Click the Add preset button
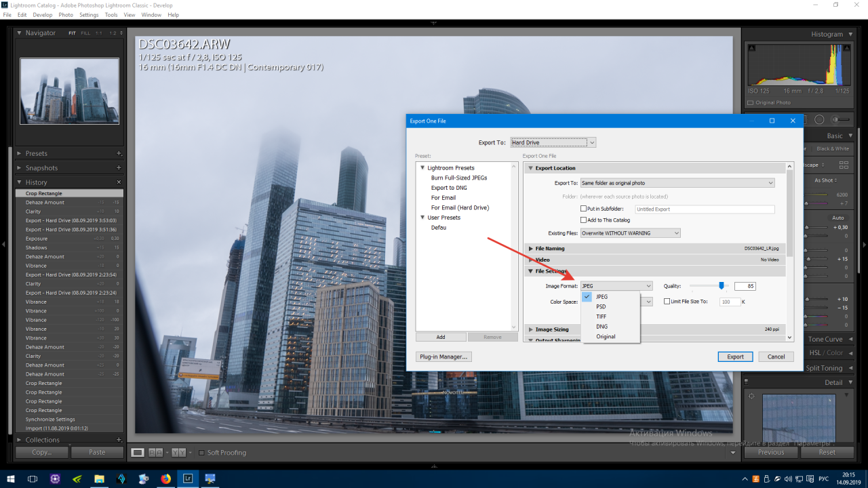 click(441, 337)
